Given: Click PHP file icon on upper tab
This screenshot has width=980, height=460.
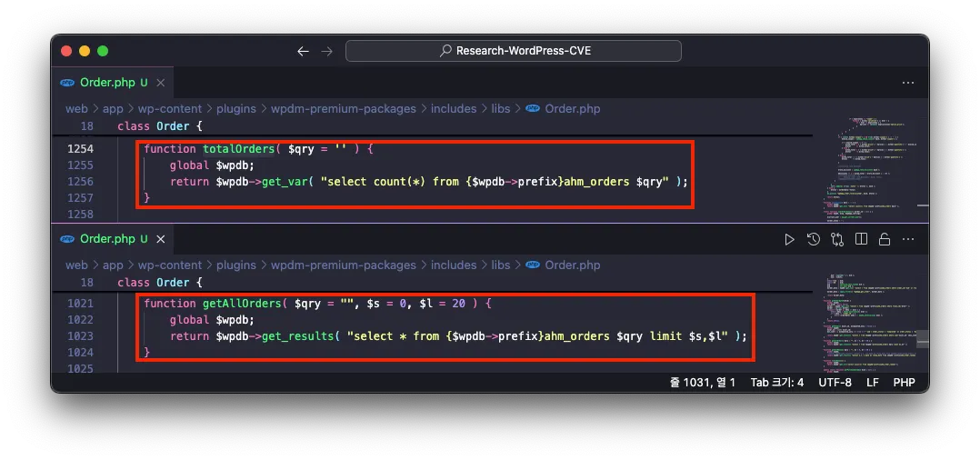Looking at the screenshot, I should coord(67,83).
